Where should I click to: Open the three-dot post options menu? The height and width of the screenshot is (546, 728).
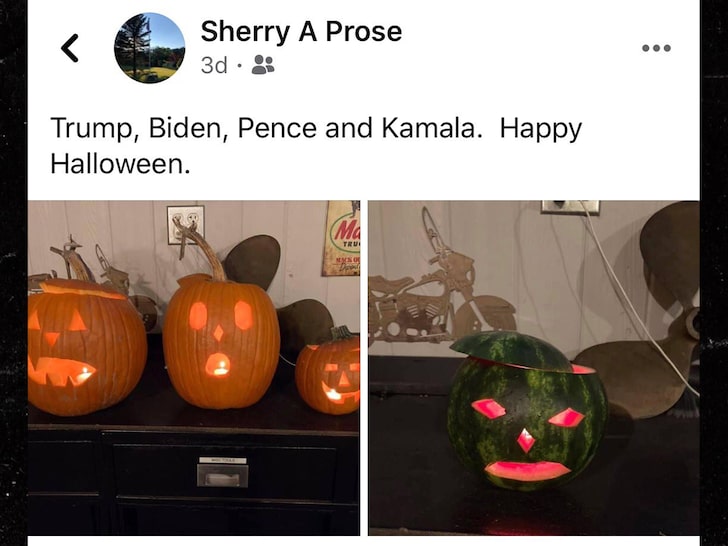tap(656, 48)
